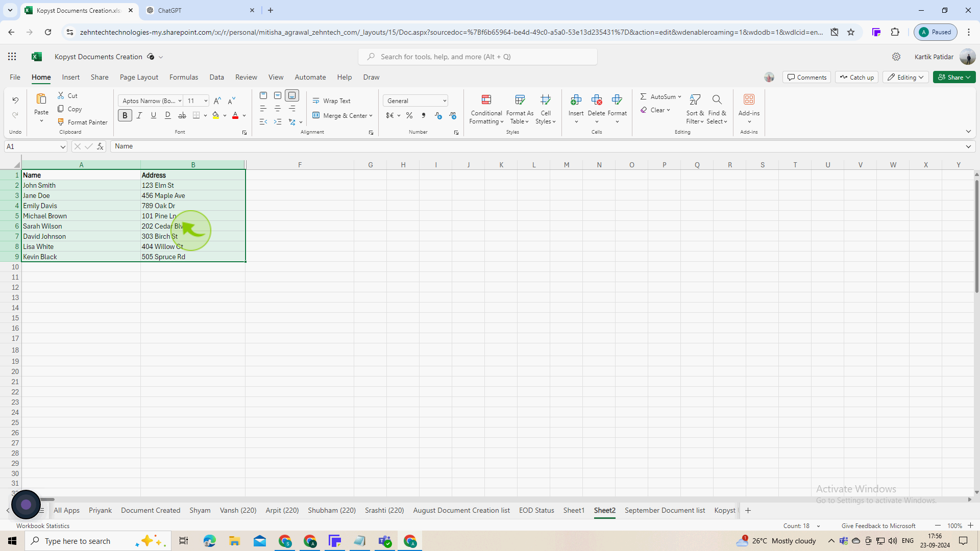Open the Page Layout ribbon tab

[139, 77]
